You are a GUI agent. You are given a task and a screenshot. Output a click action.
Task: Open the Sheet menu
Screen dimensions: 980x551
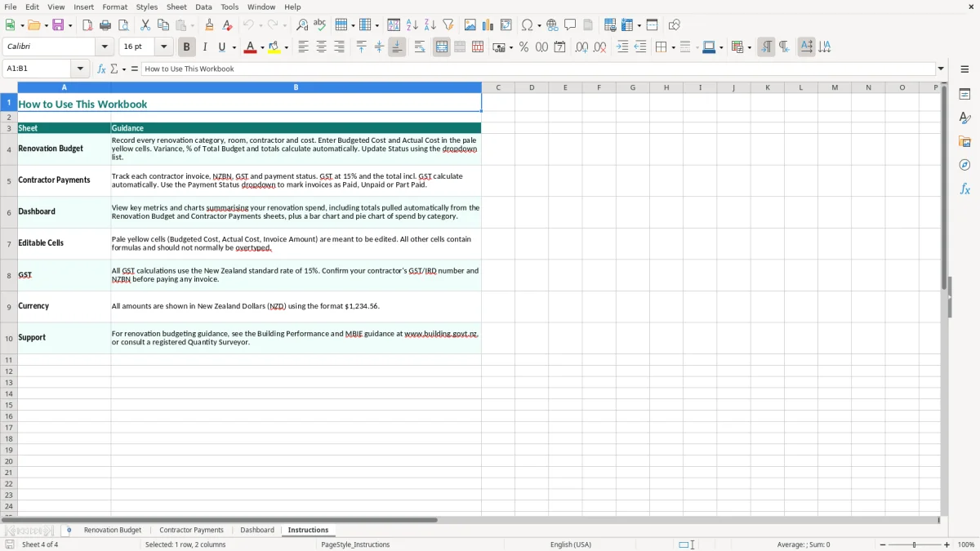[176, 7]
